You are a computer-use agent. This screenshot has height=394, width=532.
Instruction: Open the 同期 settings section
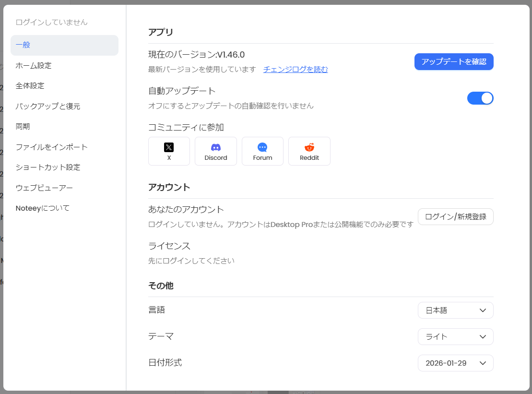pyautogui.click(x=64, y=127)
